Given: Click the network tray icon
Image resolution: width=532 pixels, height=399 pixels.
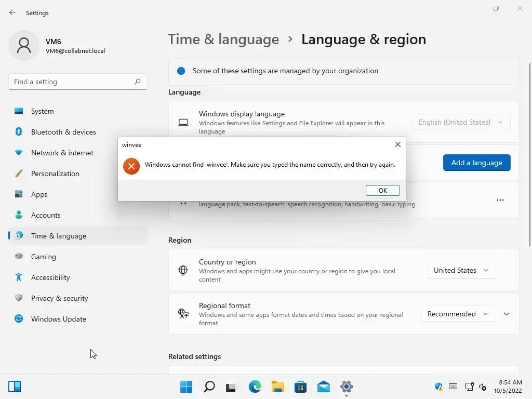Looking at the screenshot, I should coord(469,387).
